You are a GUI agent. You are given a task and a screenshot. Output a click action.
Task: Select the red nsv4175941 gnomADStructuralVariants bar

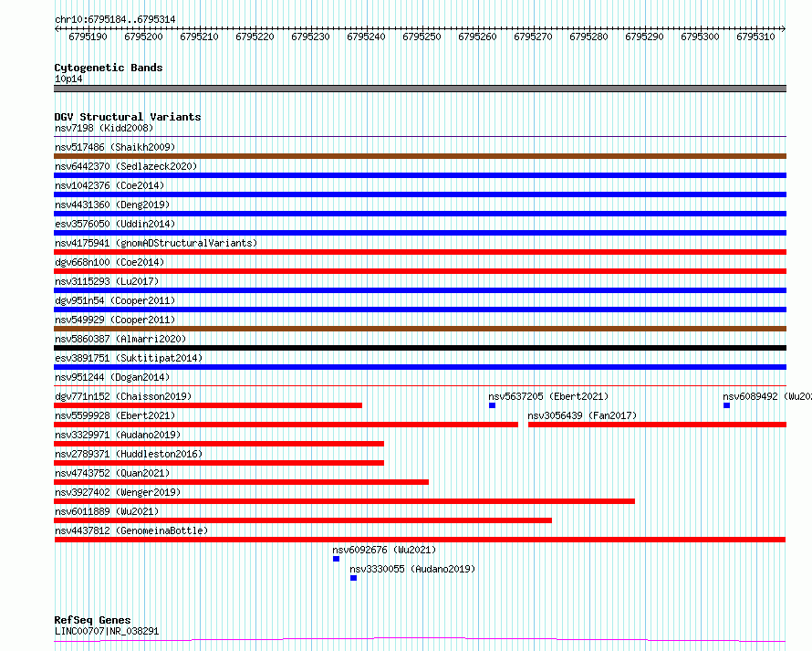420,252
